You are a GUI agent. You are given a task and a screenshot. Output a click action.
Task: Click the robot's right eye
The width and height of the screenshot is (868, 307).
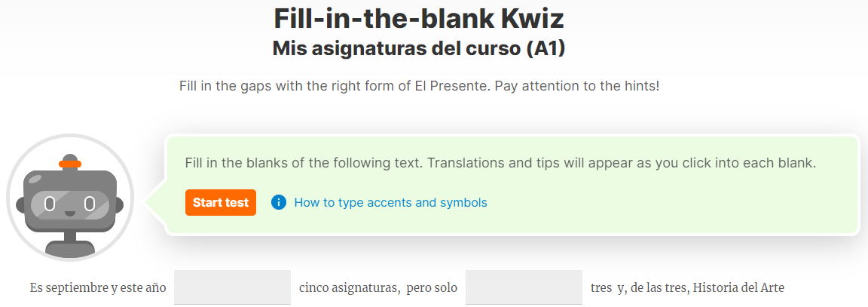pyautogui.click(x=90, y=204)
